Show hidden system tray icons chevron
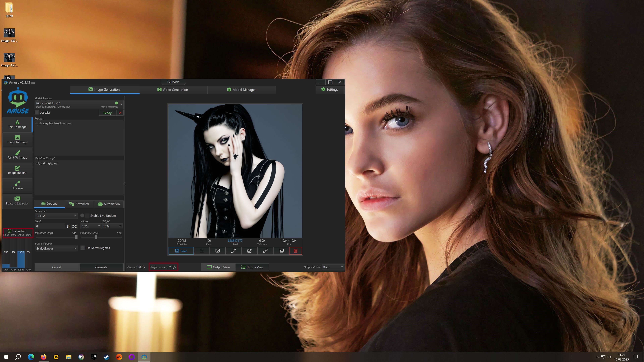Screen dimensions: 644x362 pos(597,357)
